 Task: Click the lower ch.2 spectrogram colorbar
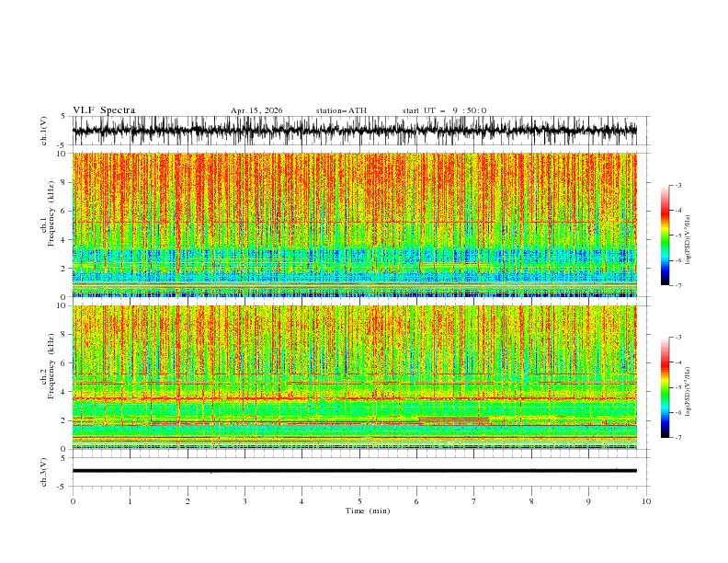pyautogui.click(x=665, y=387)
